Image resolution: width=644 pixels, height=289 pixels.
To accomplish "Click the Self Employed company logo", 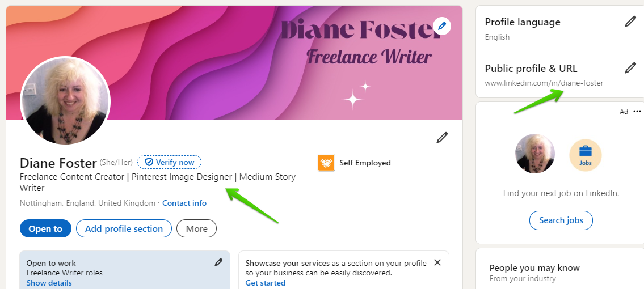I will point(326,163).
